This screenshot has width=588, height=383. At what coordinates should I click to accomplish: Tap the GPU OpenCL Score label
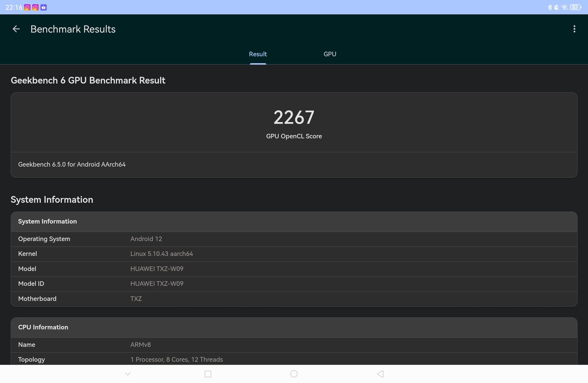pyautogui.click(x=294, y=136)
